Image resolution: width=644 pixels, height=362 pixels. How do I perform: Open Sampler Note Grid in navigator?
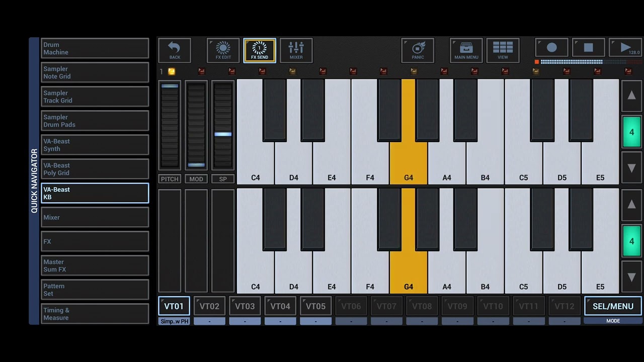click(x=95, y=72)
